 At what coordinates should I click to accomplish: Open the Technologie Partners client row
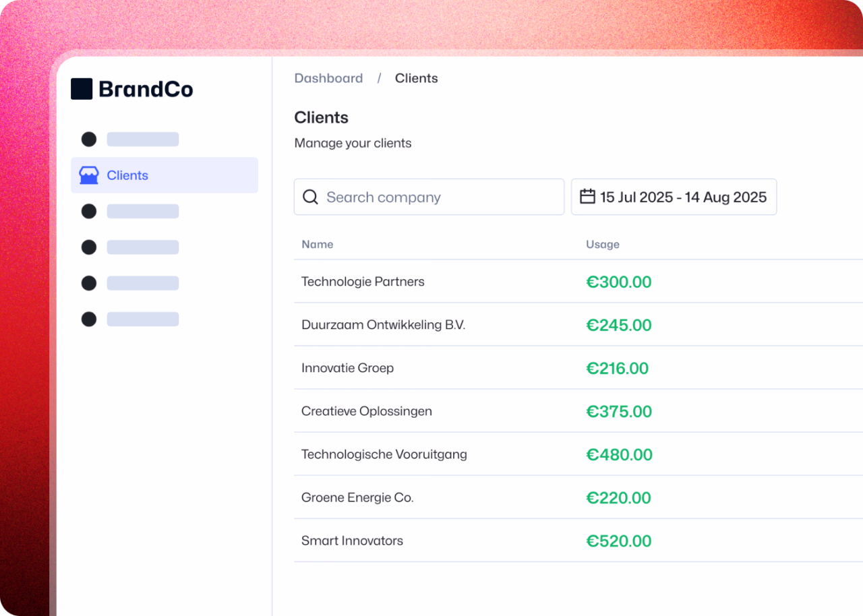point(363,282)
